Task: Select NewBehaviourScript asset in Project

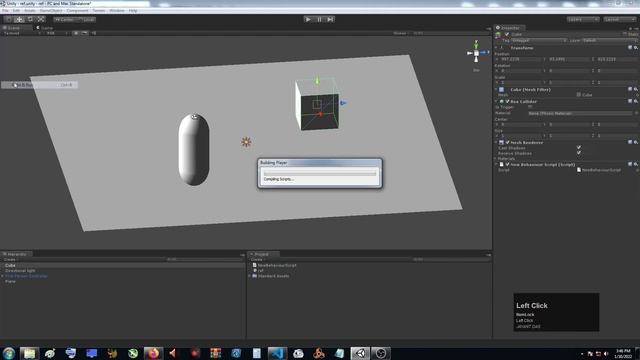Action: tap(277, 265)
